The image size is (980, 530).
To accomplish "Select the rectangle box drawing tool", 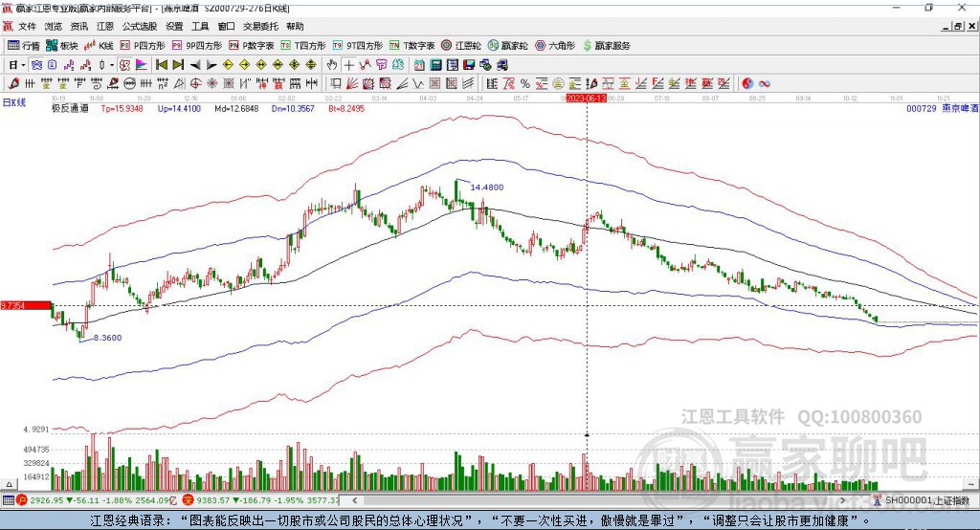I will point(336,84).
